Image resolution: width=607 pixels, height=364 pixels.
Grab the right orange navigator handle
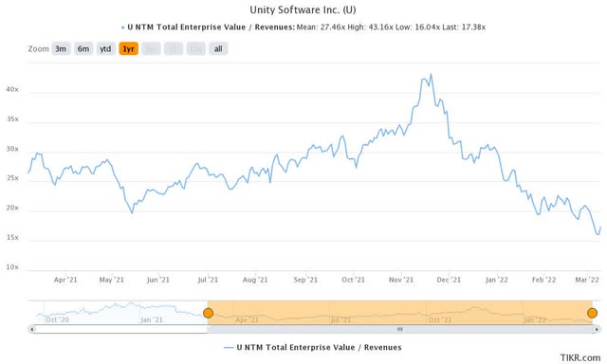pos(592,313)
